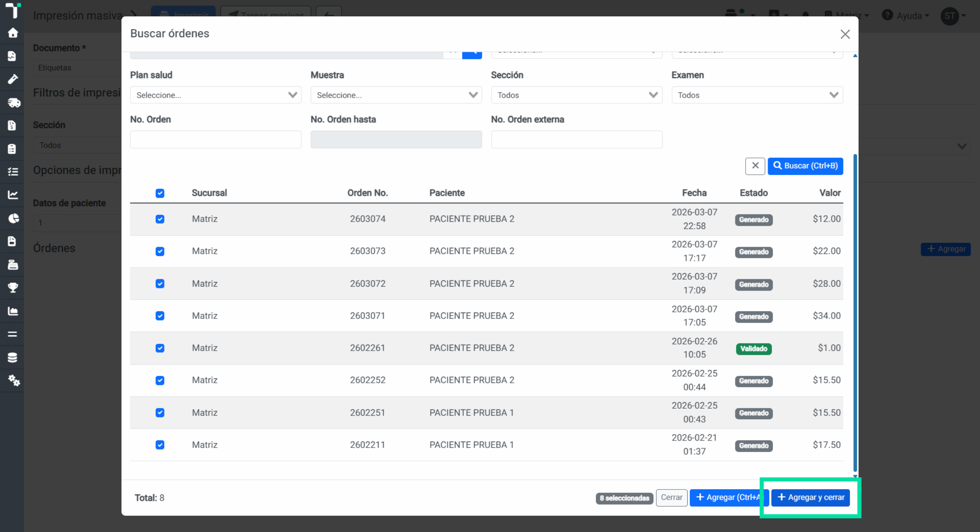Click the No. Orden input field
The image size is (980, 532).
216,140
